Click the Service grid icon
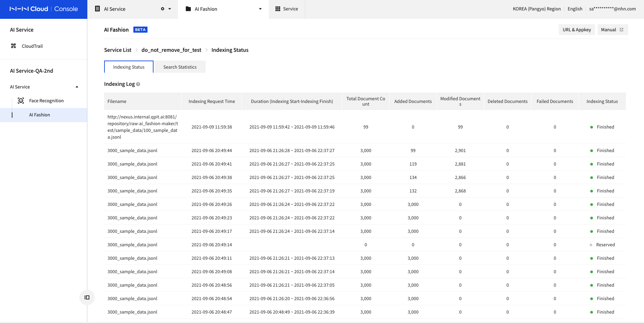Viewport: 644px width, 323px height. point(277,9)
